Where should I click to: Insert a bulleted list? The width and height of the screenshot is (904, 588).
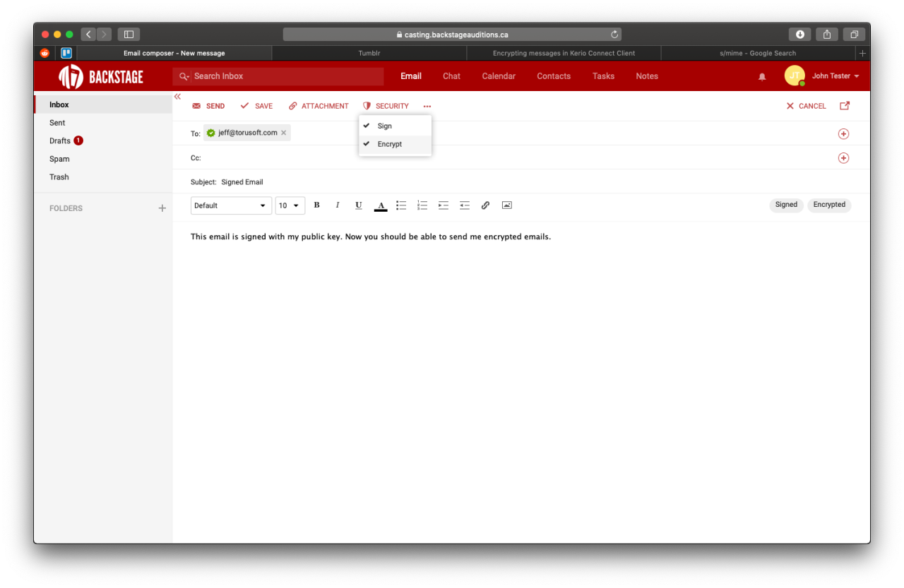coord(401,205)
